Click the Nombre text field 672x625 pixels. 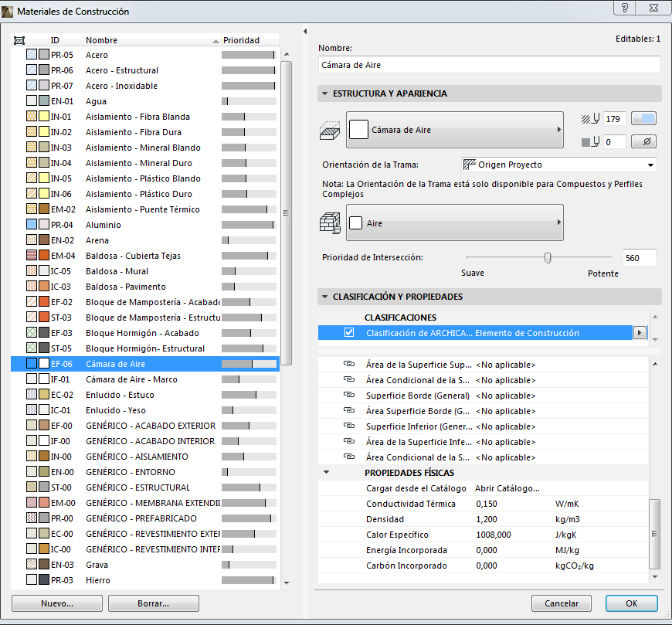pos(489,65)
